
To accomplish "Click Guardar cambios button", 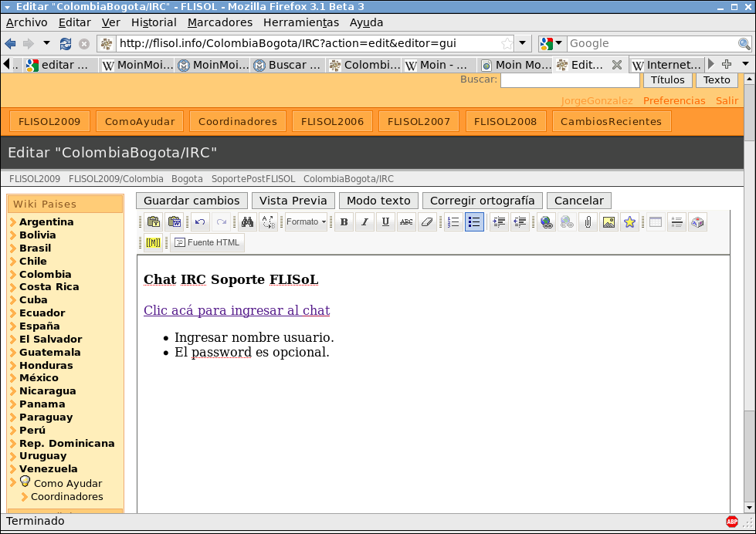I will point(192,201).
